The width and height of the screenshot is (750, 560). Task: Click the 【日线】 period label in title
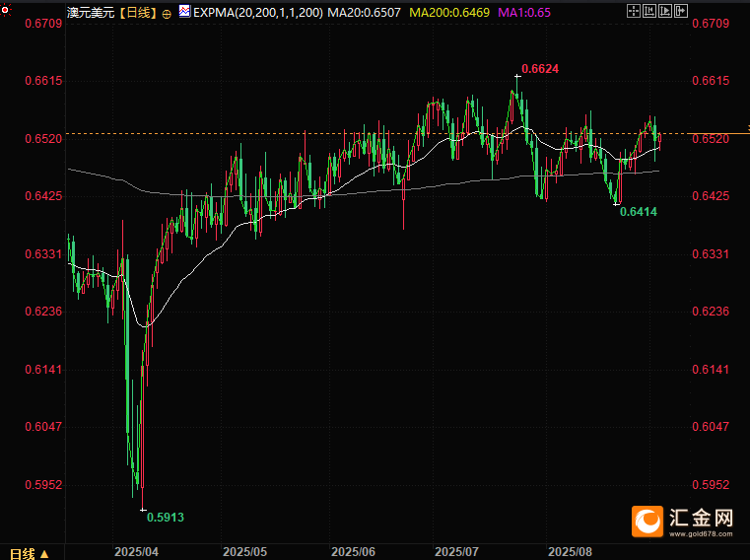pyautogui.click(x=138, y=13)
